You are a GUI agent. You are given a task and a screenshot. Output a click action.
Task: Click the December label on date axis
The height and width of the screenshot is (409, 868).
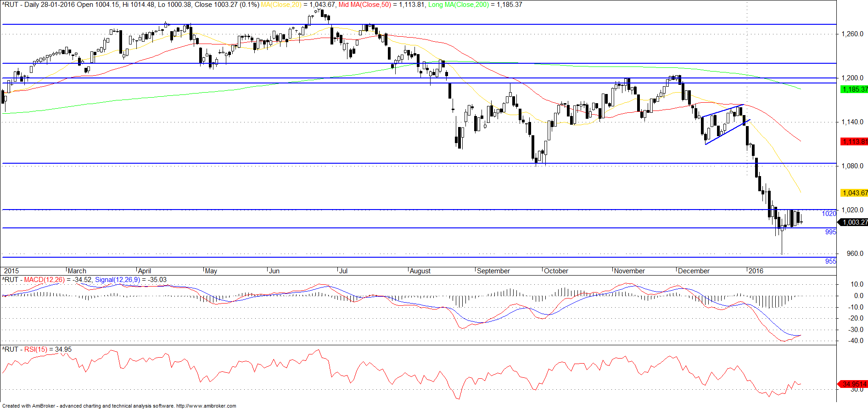(x=694, y=271)
